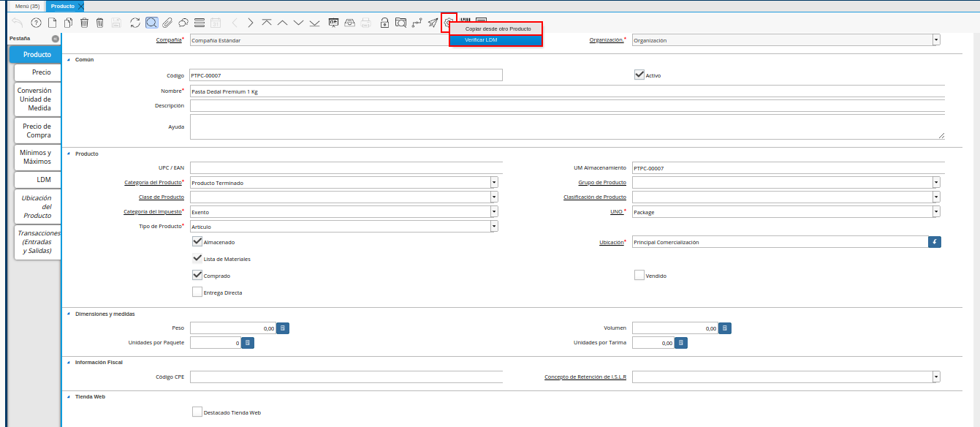Viewport: 980px width, 427px height.
Task: Open the LDM side tab
Action: [x=37, y=179]
